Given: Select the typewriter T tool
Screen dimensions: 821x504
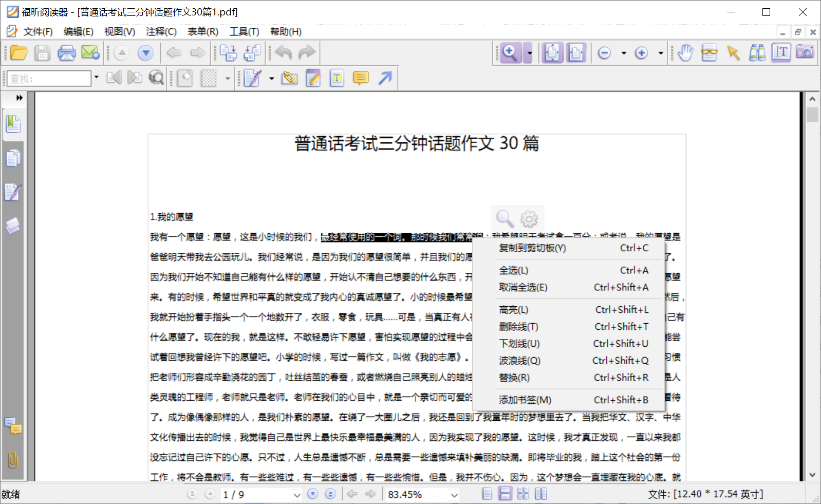Looking at the screenshot, I should point(337,78).
